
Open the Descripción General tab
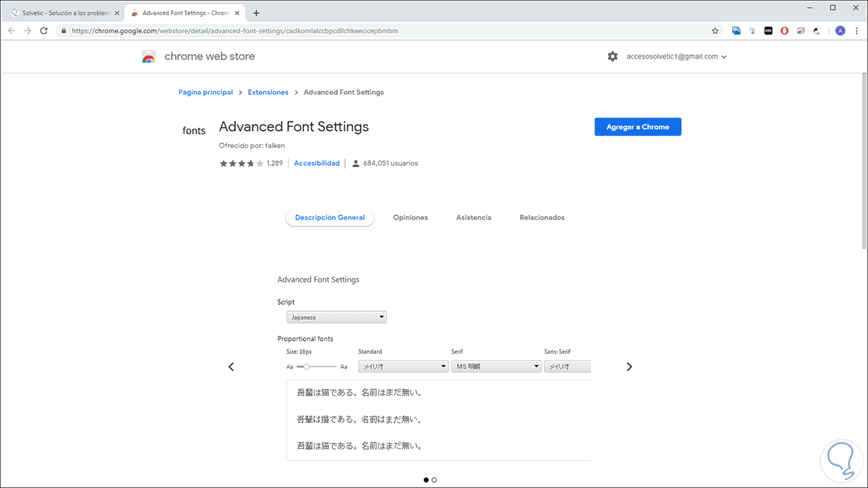point(330,217)
